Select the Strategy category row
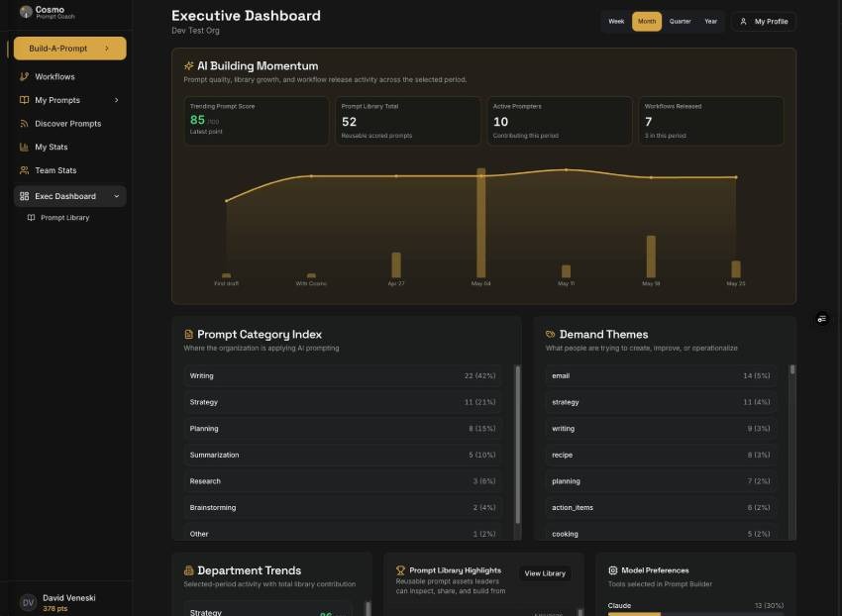 coord(343,402)
